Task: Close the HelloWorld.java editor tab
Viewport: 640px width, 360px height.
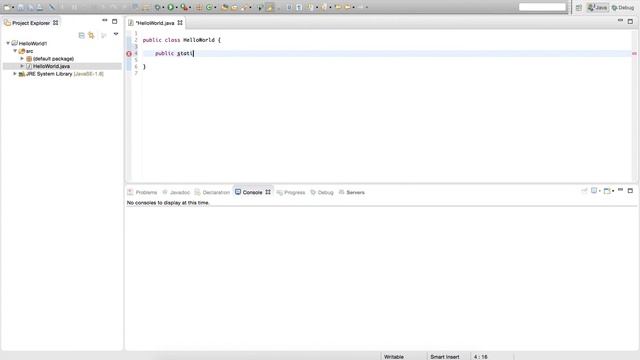Action: [180, 23]
